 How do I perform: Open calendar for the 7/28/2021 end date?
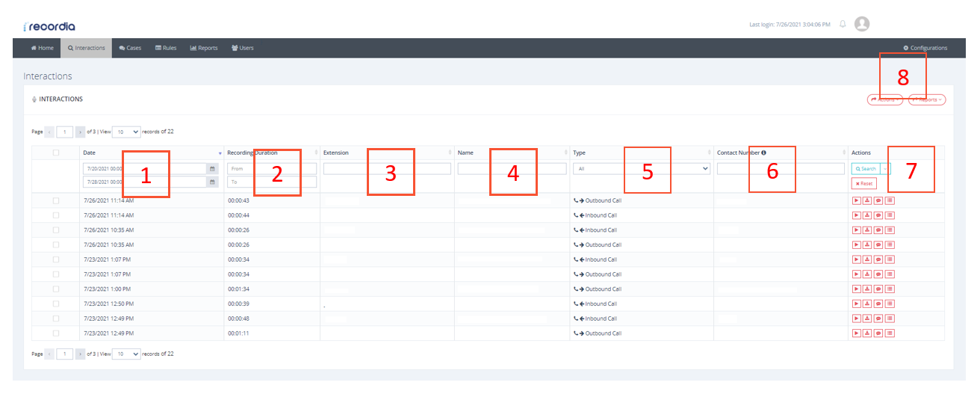[213, 182]
